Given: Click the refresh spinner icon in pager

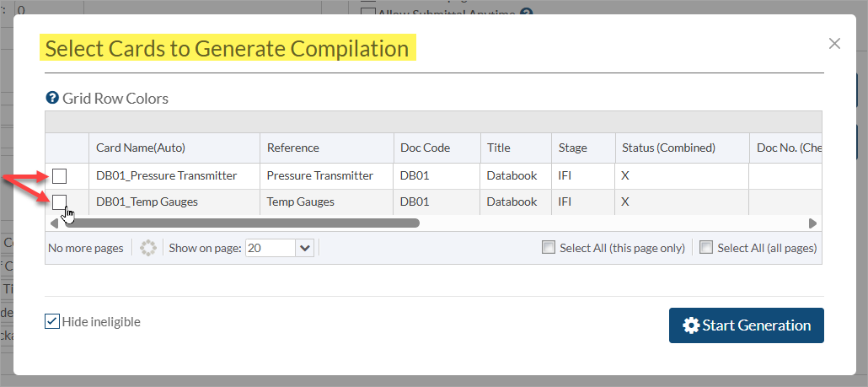Looking at the screenshot, I should tap(147, 248).
